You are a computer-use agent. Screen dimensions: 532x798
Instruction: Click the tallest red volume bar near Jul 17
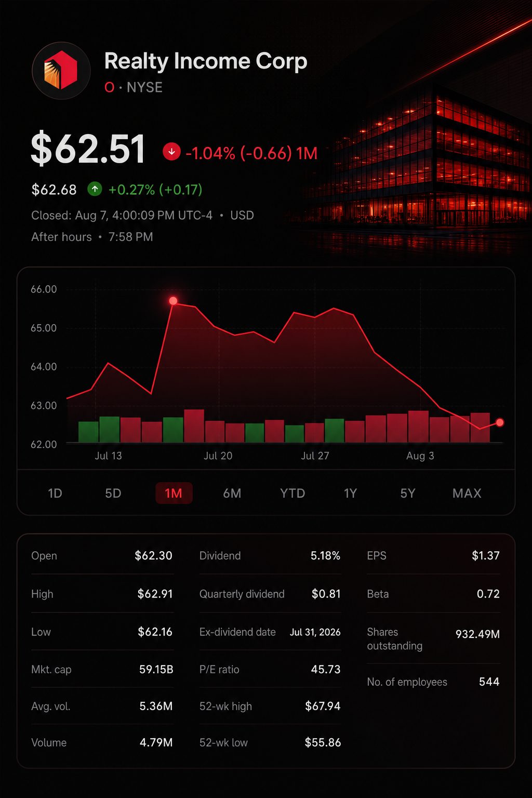coord(194,425)
